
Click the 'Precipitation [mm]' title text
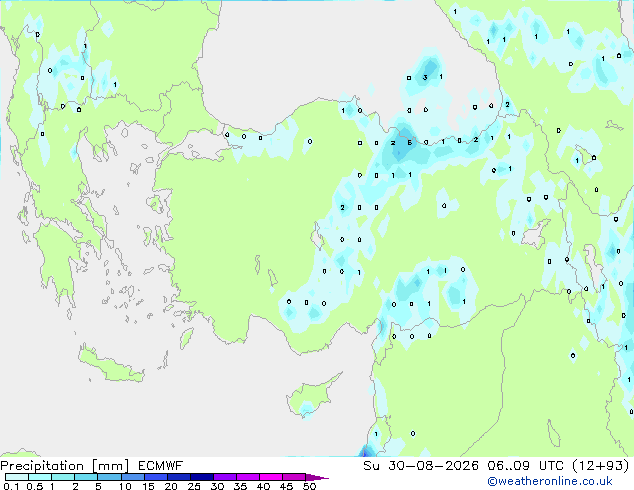click(x=65, y=466)
